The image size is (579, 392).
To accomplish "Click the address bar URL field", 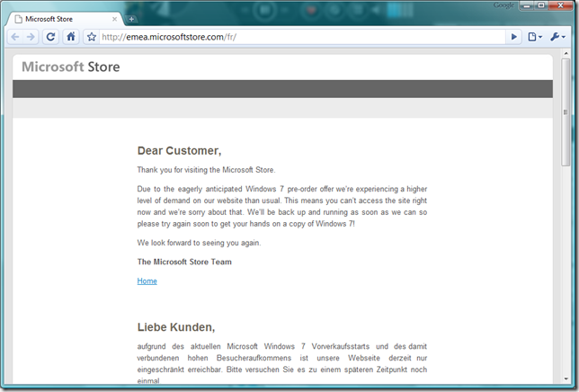I will (302, 37).
